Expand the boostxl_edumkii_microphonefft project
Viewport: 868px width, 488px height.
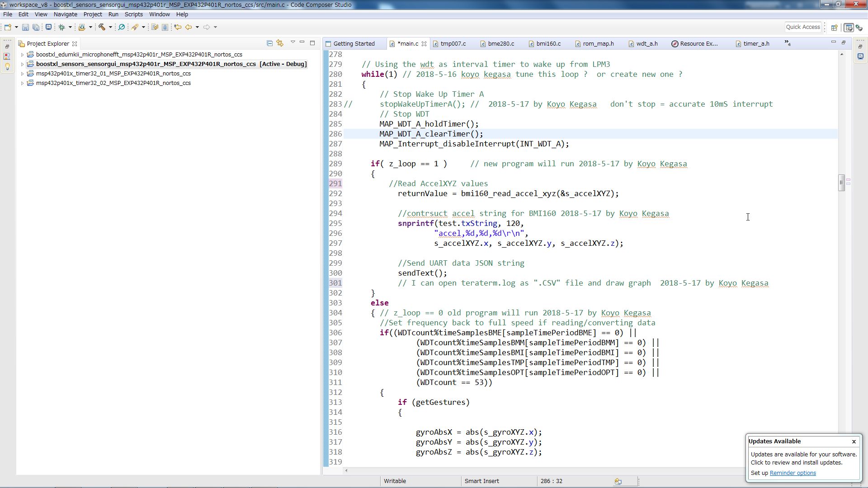(22, 55)
